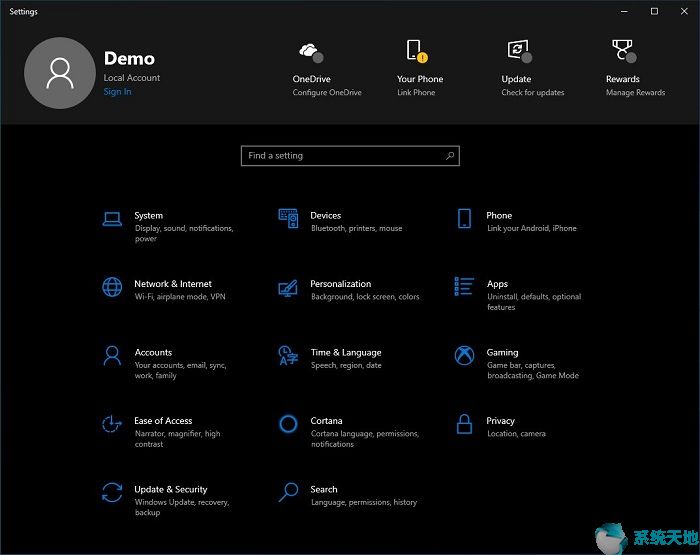Click 'Display, sound, notifications, power' description

pyautogui.click(x=184, y=233)
